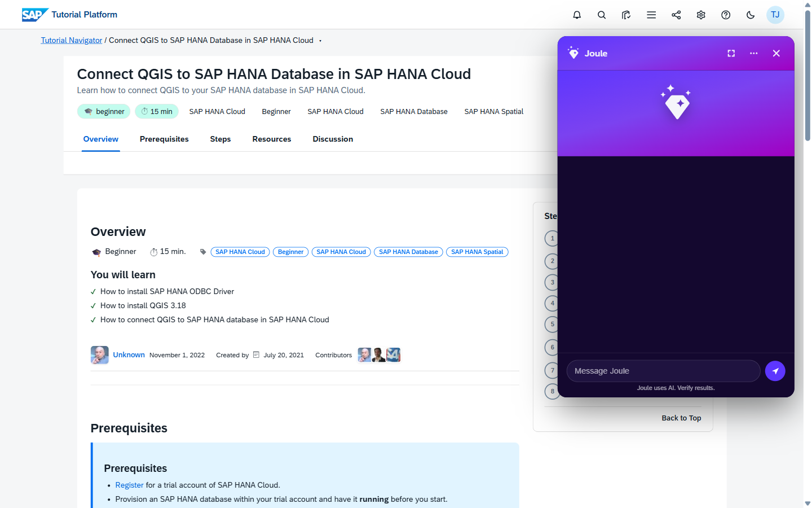
Task: Go to Tutorial Navigator link
Action: [72, 40]
